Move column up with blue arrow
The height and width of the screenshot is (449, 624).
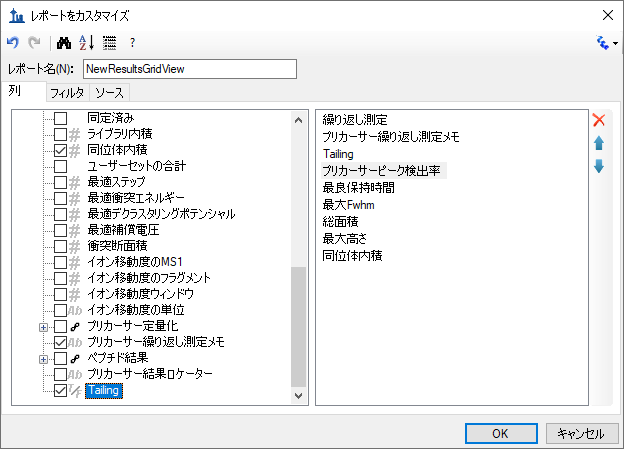point(599,143)
